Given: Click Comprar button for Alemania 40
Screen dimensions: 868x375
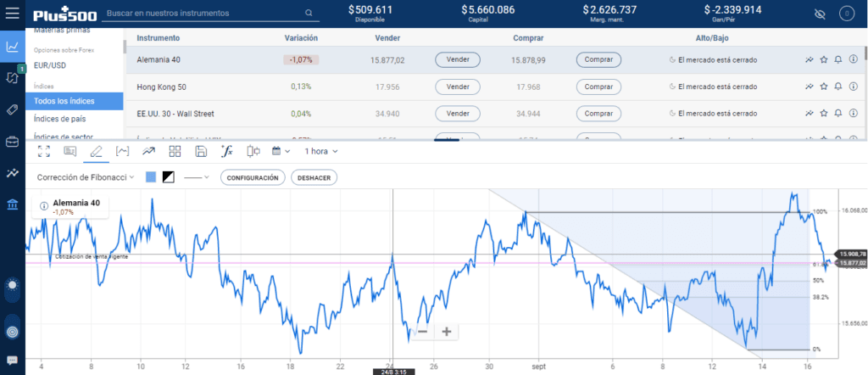Looking at the screenshot, I should [598, 60].
